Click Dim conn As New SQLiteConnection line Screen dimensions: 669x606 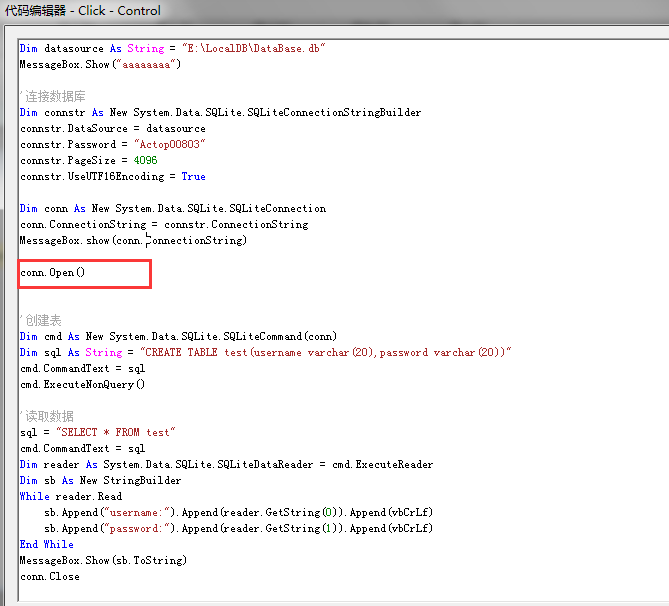(x=173, y=208)
